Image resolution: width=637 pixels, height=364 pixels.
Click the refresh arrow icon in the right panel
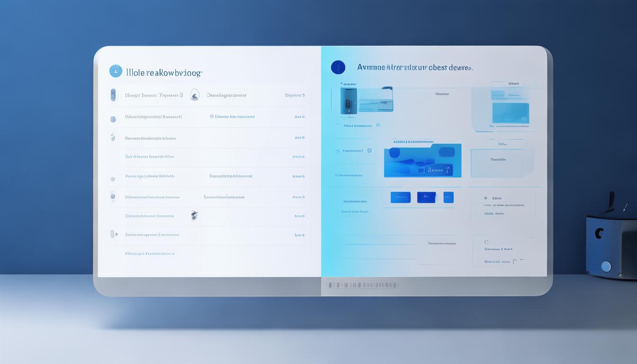338,152
